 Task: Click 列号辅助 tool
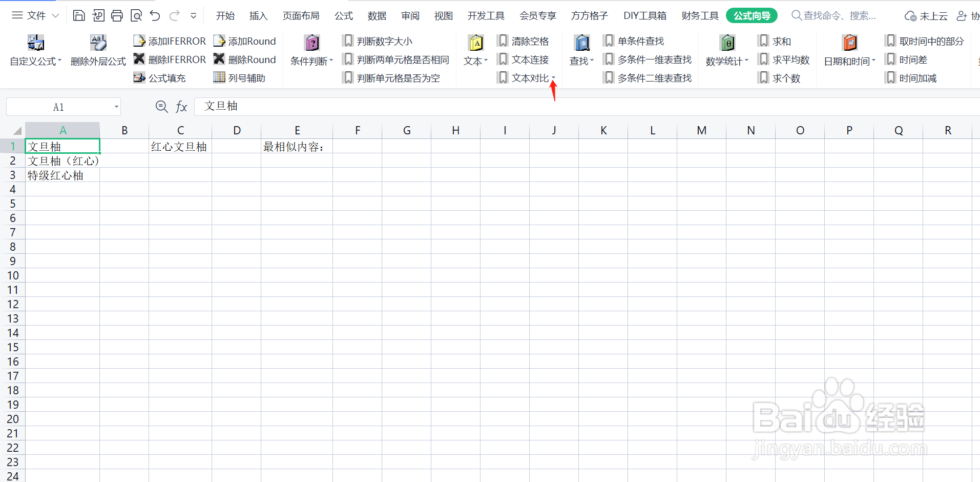click(x=240, y=78)
